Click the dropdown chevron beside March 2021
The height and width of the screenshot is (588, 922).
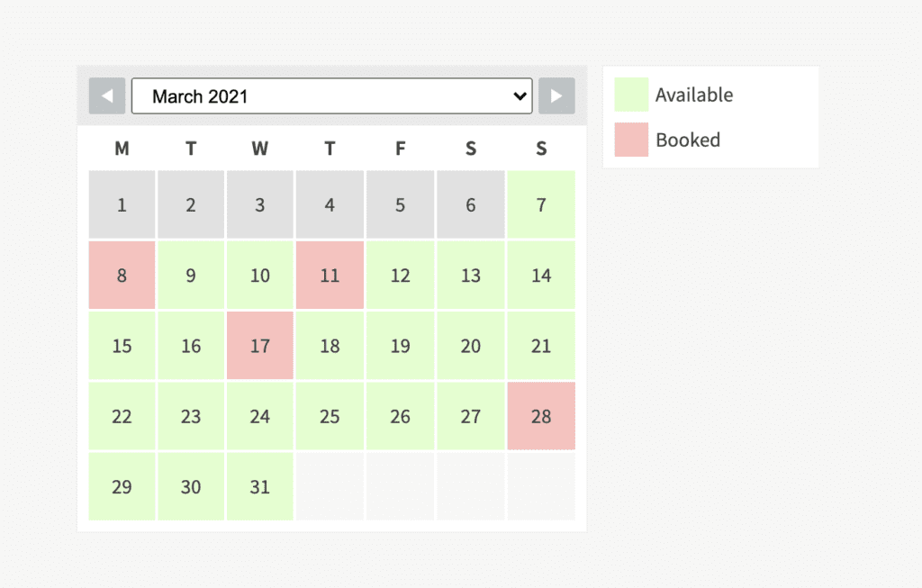point(520,95)
